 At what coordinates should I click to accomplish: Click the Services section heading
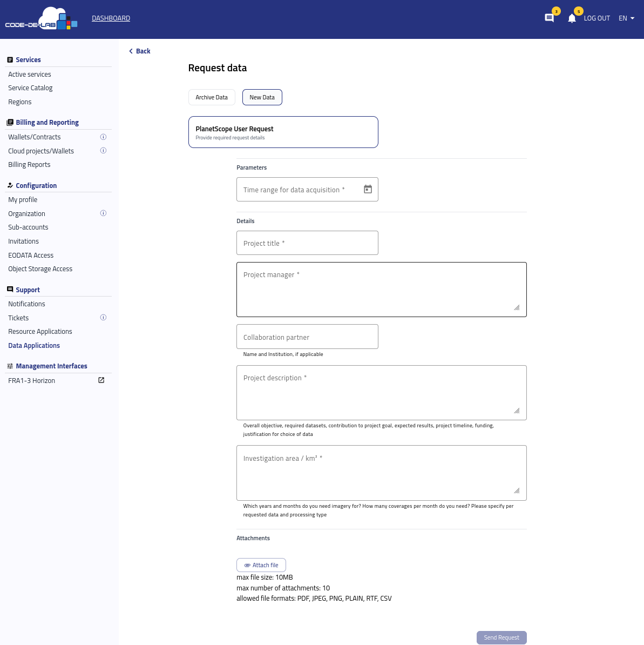click(29, 59)
